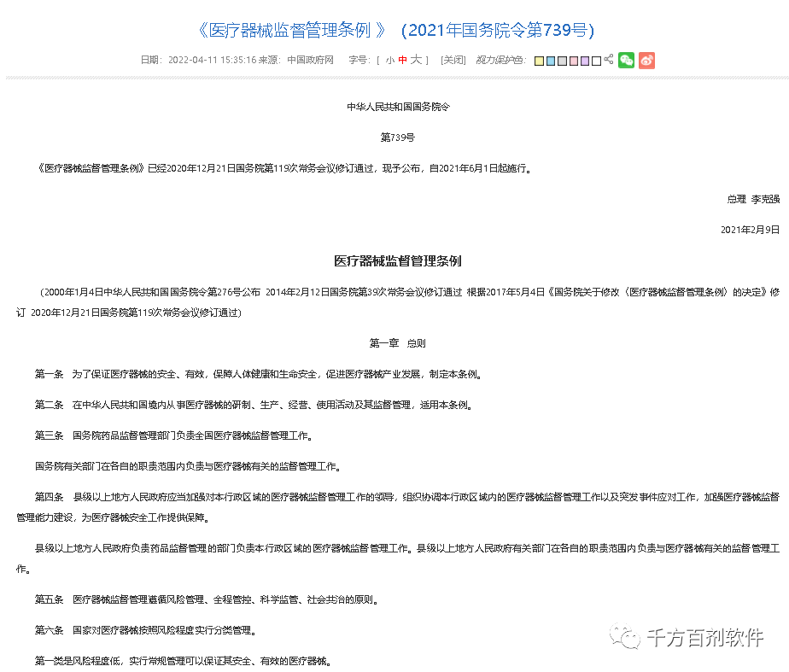
Task: Select the blue eye-protection color swatch
Action: (x=550, y=60)
